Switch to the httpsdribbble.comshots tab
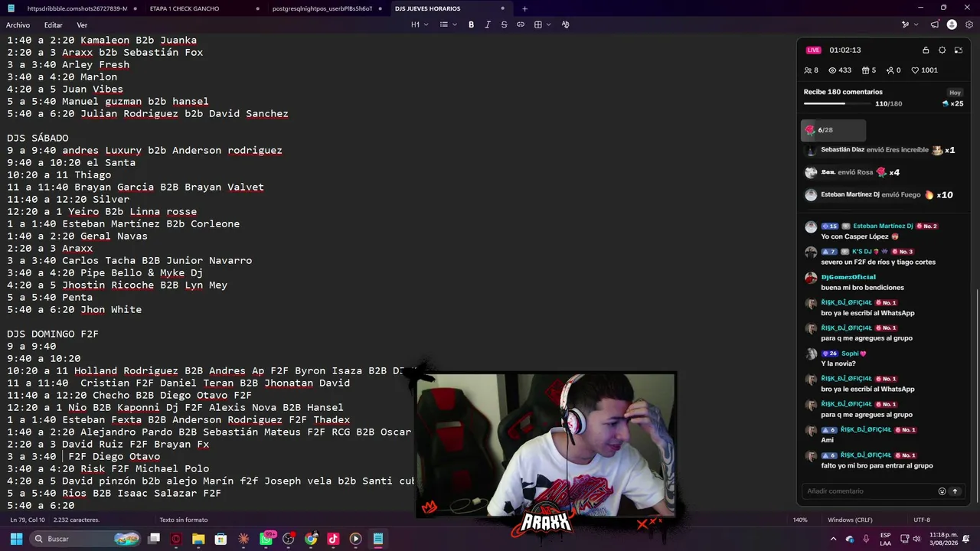This screenshot has height=551, width=980. point(77,8)
